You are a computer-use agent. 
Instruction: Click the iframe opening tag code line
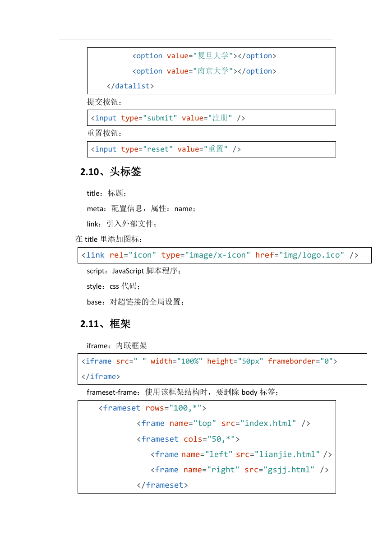[209, 361]
